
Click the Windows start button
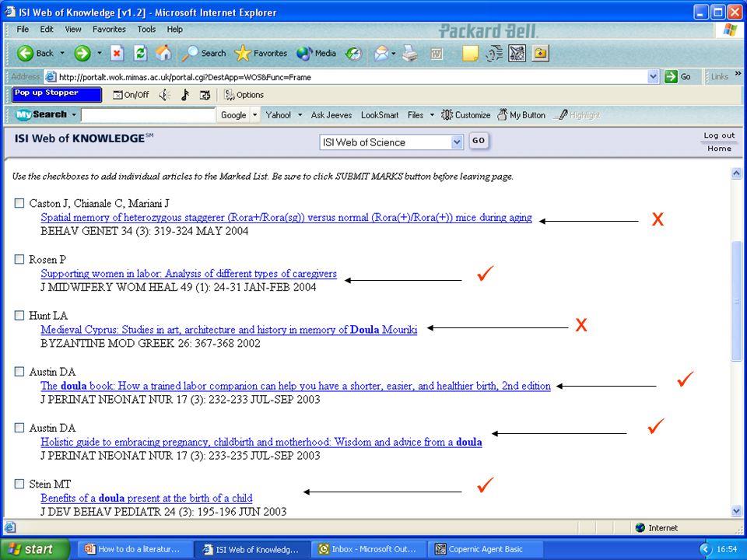tap(35, 549)
